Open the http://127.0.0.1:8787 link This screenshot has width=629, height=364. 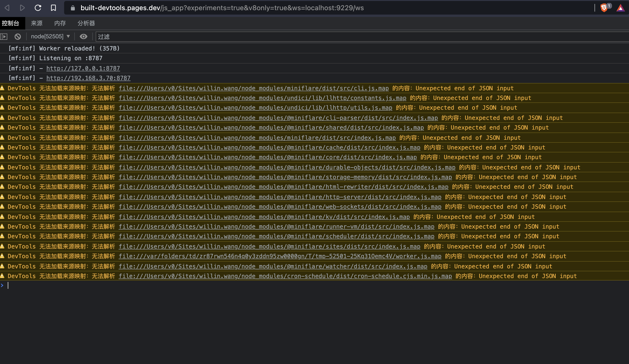click(83, 68)
